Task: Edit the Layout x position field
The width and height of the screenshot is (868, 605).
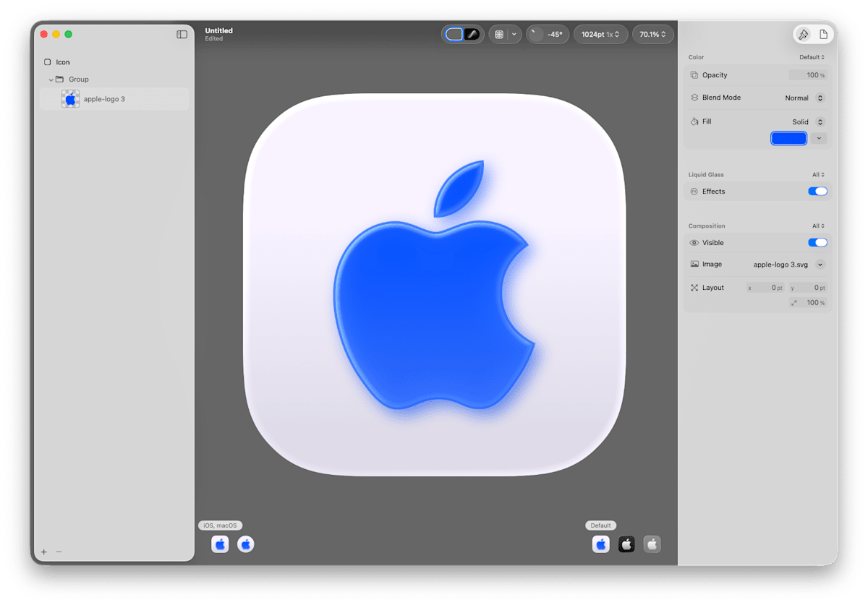Action: tap(765, 288)
